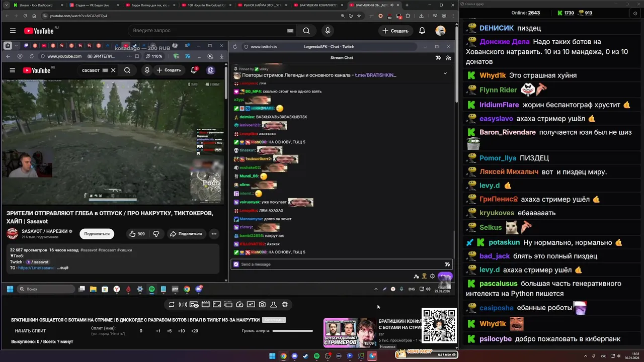Click the inner YouTube microphone icon
Image resolution: width=644 pixels, height=362 pixels.
pos(147,70)
